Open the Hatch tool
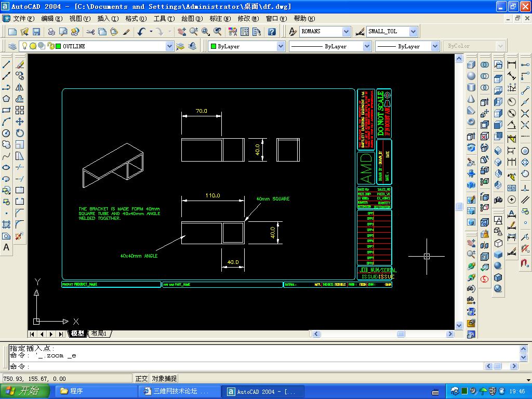The width and height of the screenshot is (532, 399). click(6, 224)
